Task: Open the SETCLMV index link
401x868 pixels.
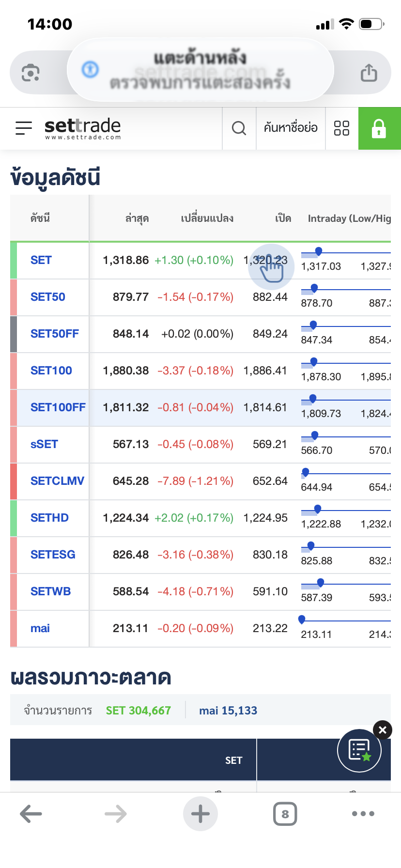Action: (57, 481)
